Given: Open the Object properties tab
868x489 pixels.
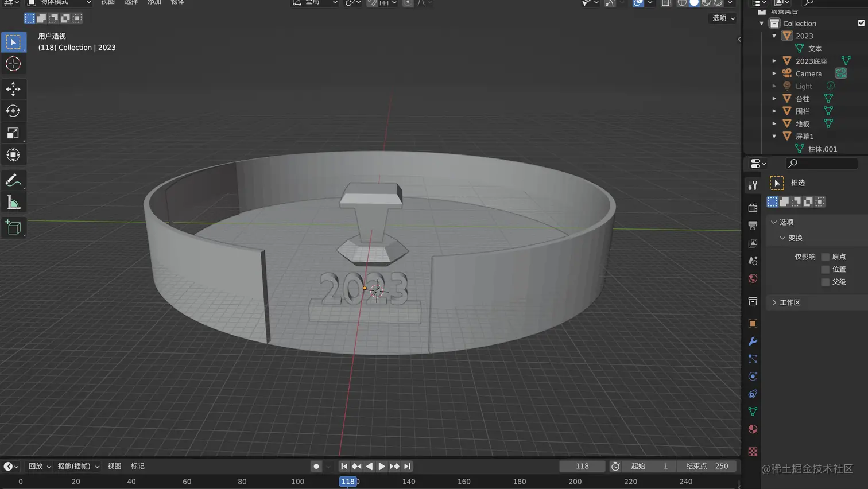Looking at the screenshot, I should coord(753,324).
